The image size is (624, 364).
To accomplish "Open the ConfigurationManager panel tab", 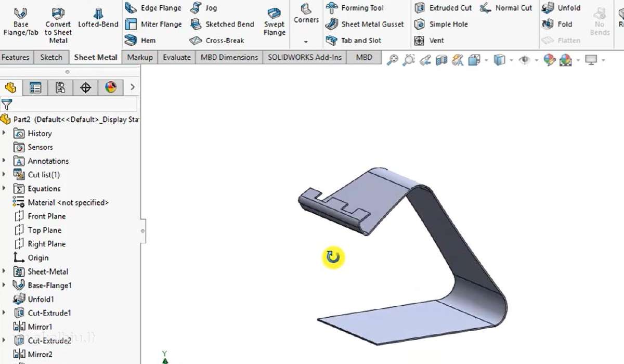I will point(60,87).
